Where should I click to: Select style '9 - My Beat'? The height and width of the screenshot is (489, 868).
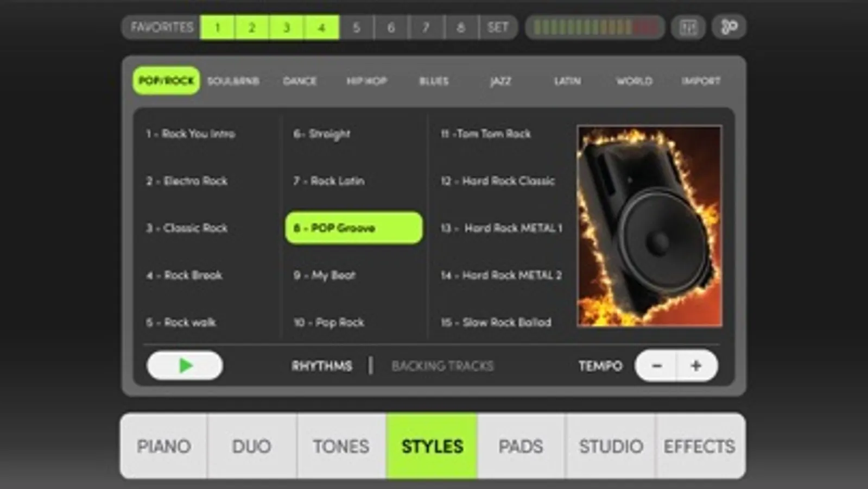coord(325,275)
